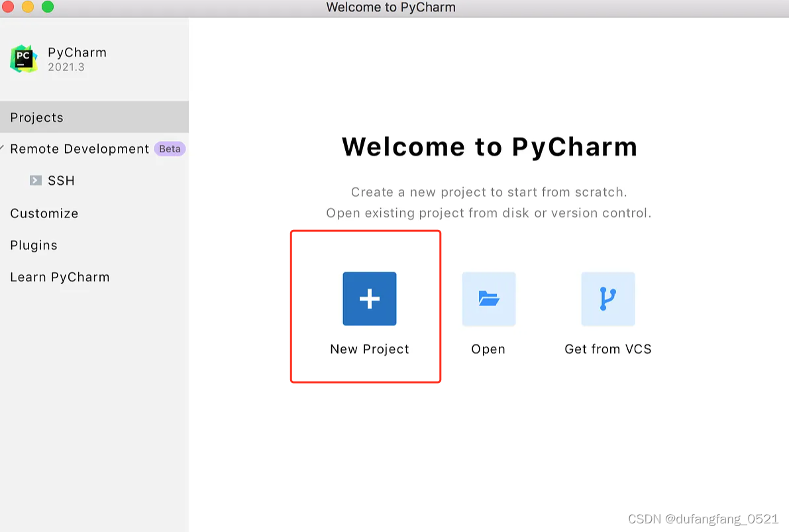The image size is (789, 532).
Task: Click the chevron next to Remote Development
Action: click(x=3, y=148)
